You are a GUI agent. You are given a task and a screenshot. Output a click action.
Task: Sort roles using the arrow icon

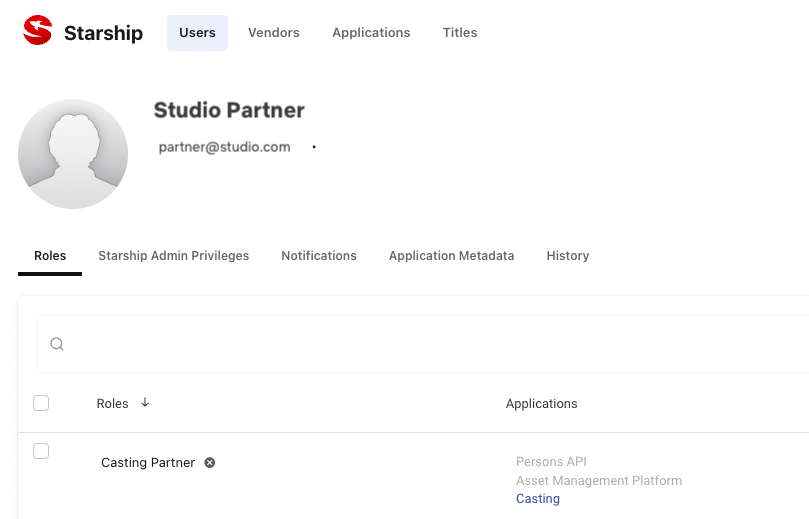tap(145, 403)
